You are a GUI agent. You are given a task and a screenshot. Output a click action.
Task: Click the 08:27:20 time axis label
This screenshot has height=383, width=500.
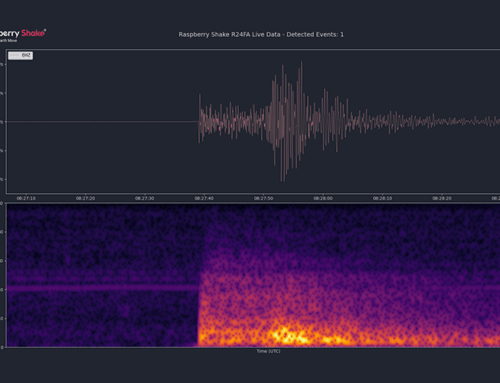tap(85, 198)
